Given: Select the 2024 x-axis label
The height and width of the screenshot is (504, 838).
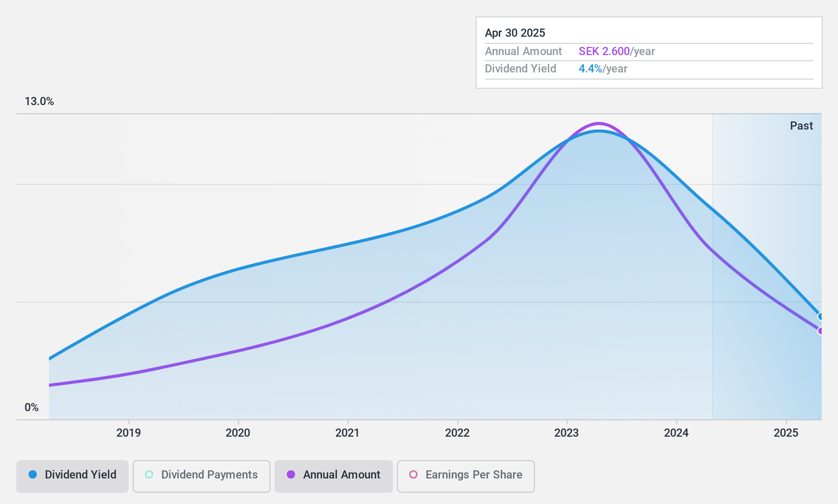Looking at the screenshot, I should point(676,433).
